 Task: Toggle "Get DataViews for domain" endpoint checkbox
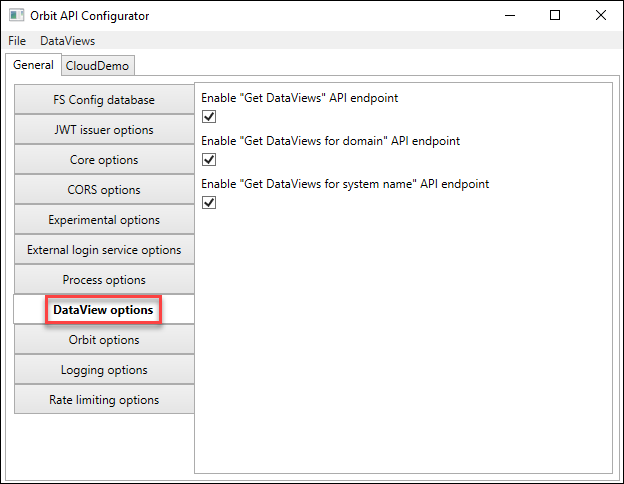(209, 160)
